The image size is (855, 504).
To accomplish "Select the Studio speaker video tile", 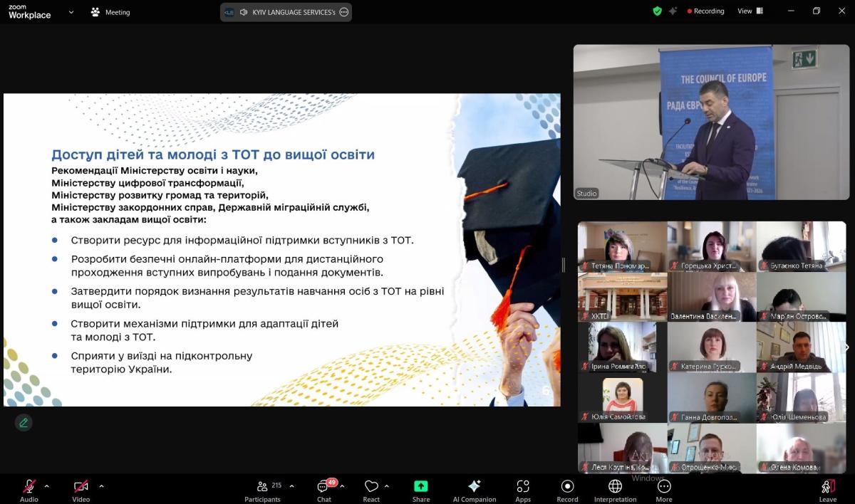I will point(711,122).
